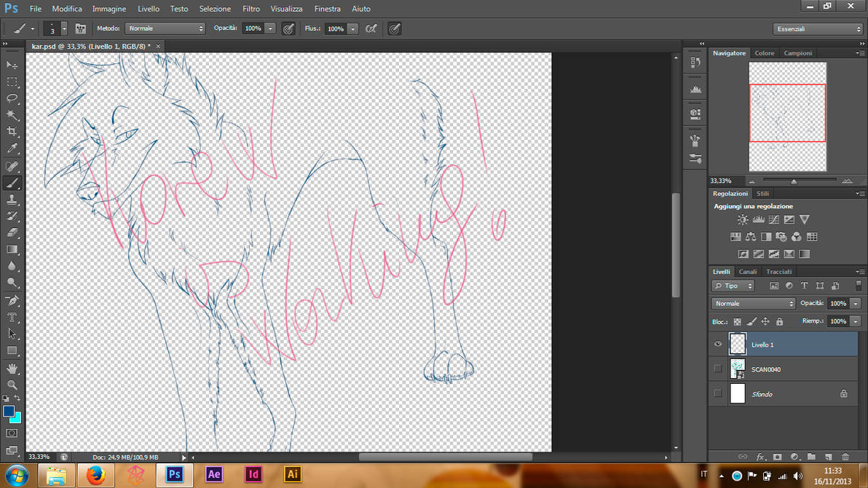This screenshot has height=488, width=868.
Task: Select the Hand tool
Action: 12,369
